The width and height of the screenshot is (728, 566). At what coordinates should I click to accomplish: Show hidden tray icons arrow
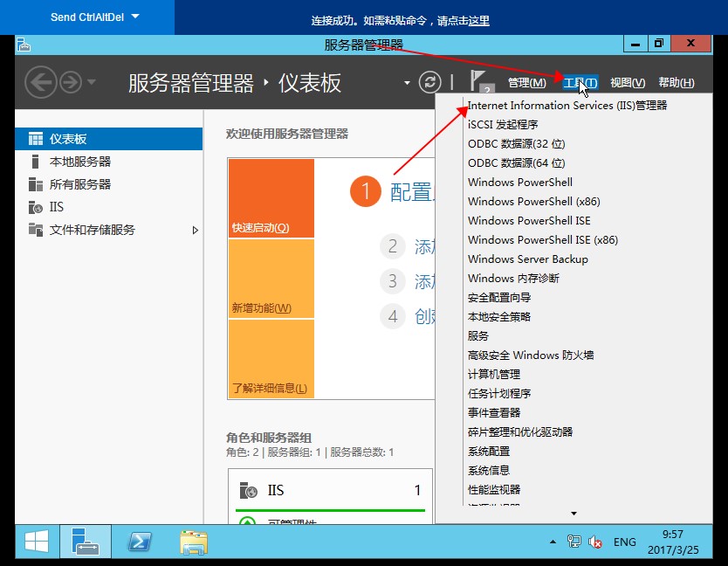[553, 542]
